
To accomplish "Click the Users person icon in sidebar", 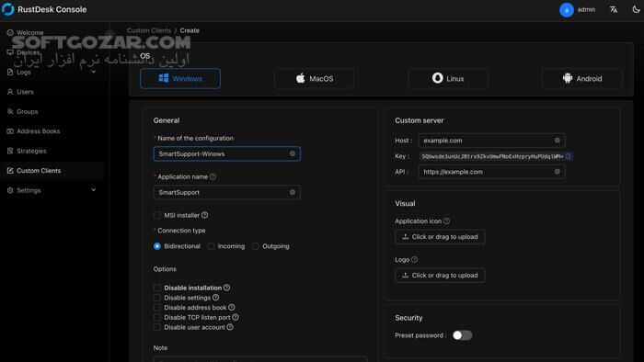I will (x=10, y=92).
